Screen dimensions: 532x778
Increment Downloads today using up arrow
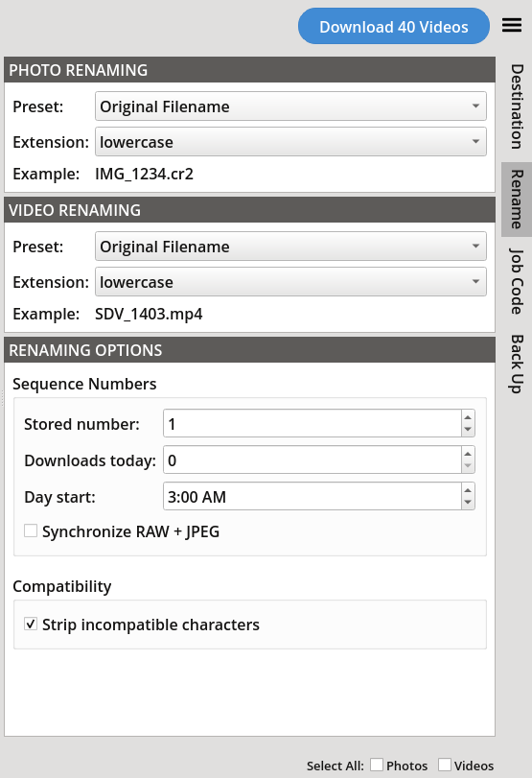468,453
